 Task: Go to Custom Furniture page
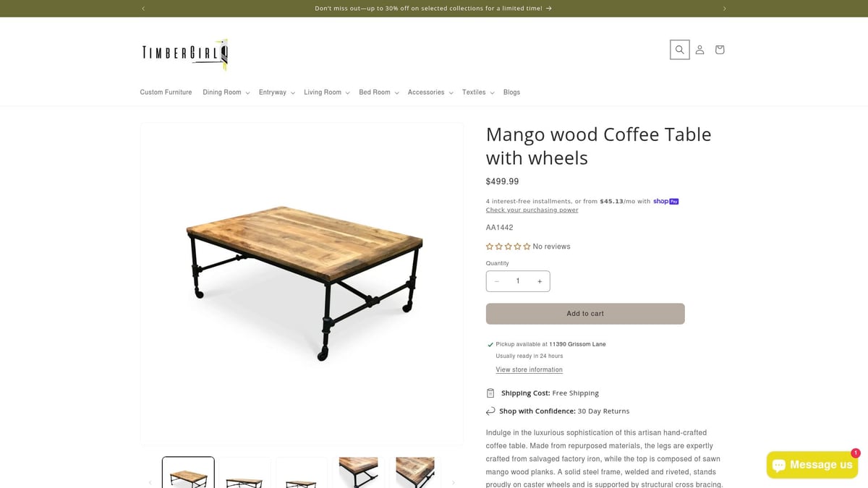(x=166, y=93)
